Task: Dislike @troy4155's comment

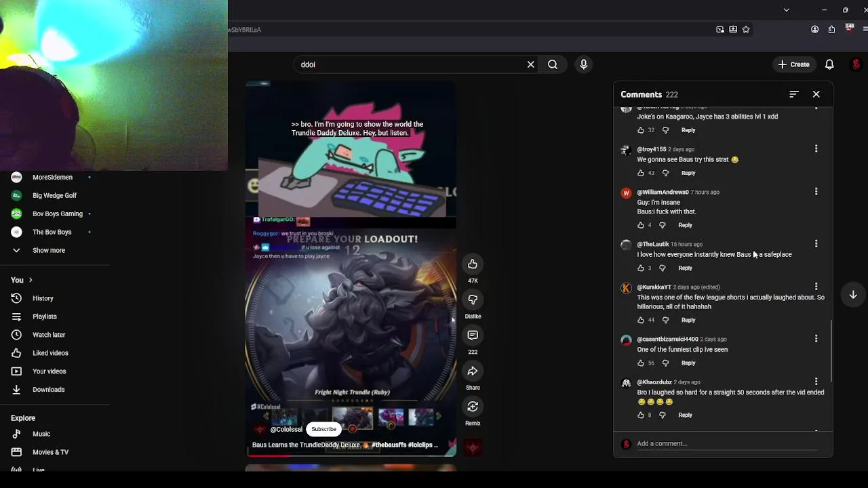Action: pyautogui.click(x=665, y=173)
